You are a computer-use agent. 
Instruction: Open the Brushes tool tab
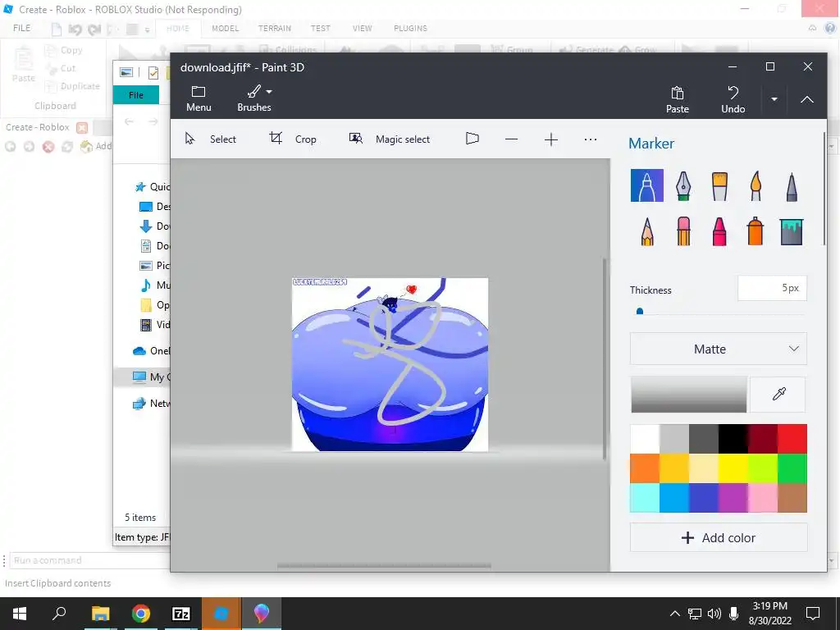point(254,98)
